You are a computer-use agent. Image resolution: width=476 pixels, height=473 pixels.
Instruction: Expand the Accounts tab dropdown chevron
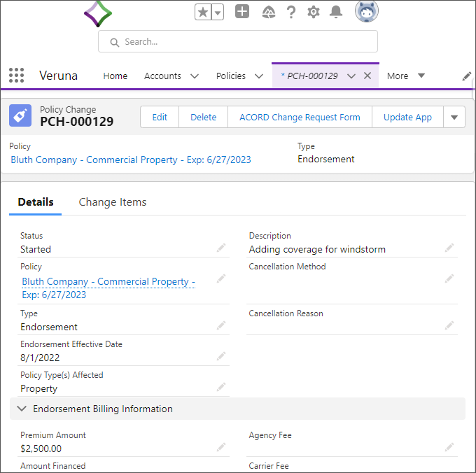[x=195, y=76]
